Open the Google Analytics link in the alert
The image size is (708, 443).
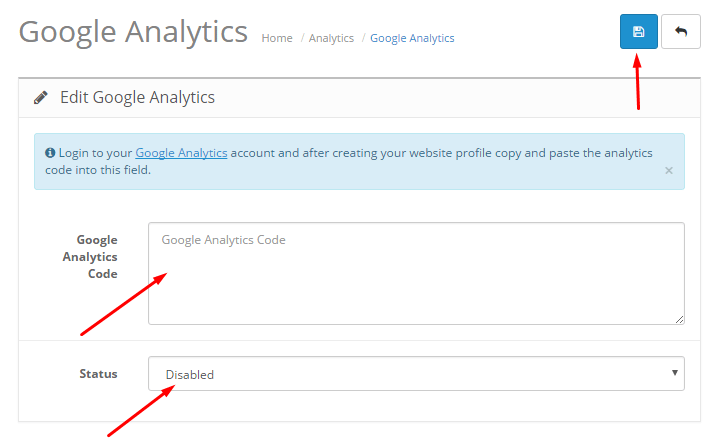181,153
